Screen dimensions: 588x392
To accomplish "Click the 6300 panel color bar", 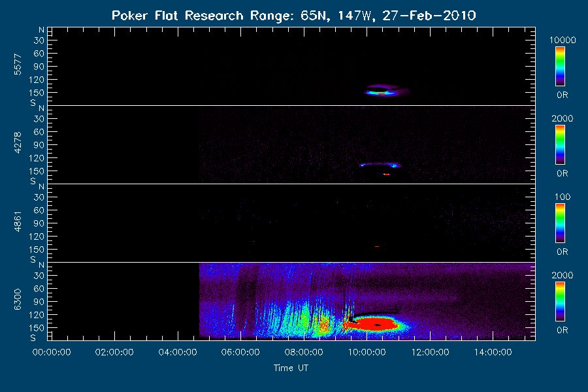I will (560, 302).
